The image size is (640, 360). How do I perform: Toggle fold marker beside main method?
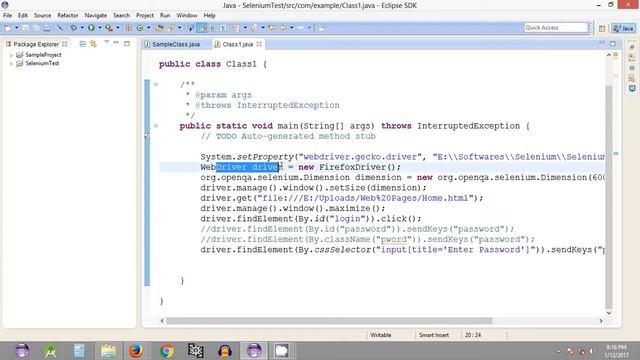[x=156, y=126]
